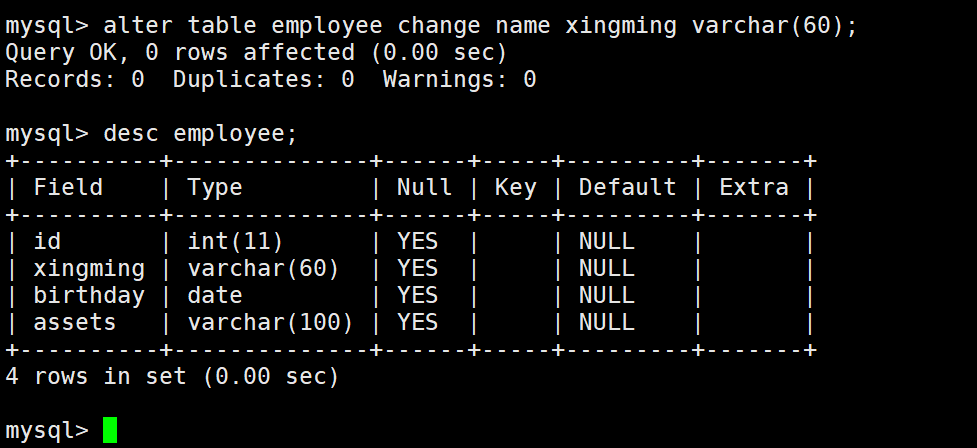Click the id field cell
Screen dimensions: 977x448
point(47,241)
